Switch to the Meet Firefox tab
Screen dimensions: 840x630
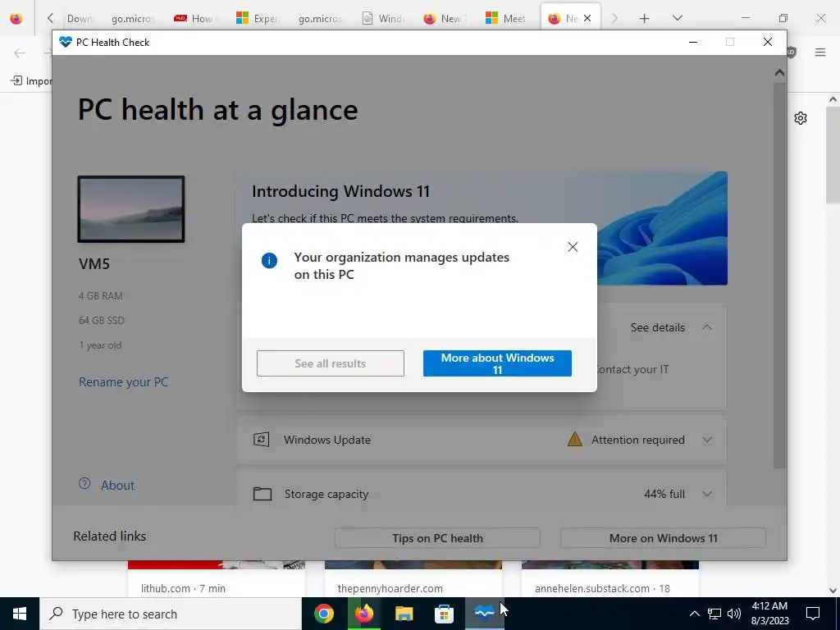[505, 19]
